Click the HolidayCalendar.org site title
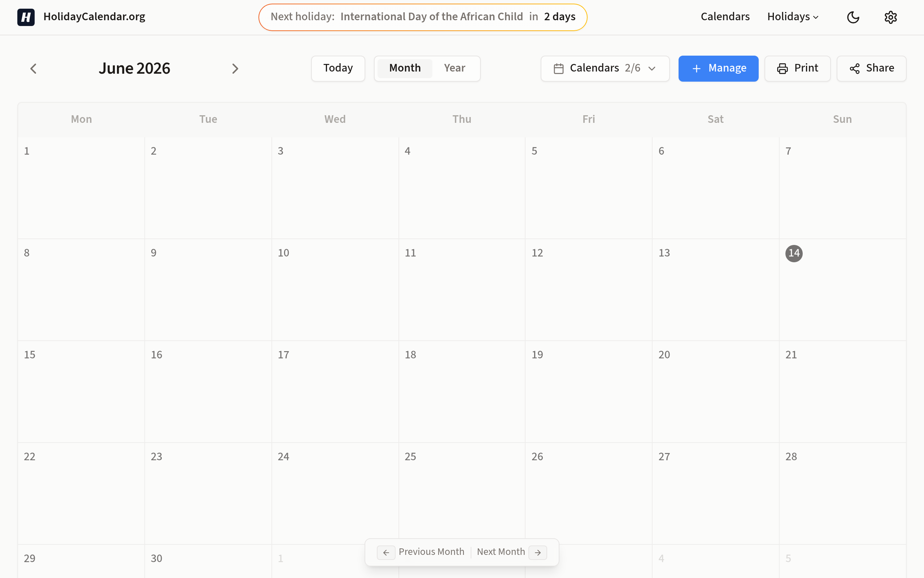 click(94, 17)
